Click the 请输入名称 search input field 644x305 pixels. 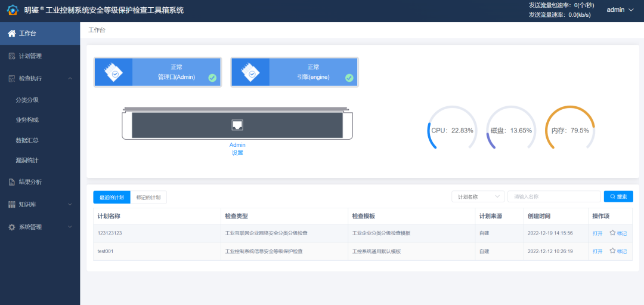pyautogui.click(x=554, y=196)
